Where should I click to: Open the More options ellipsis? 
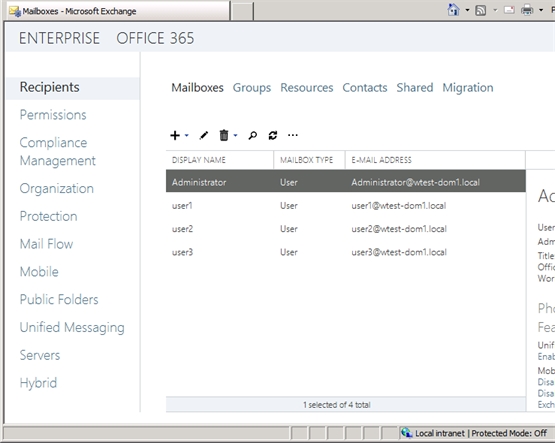(293, 135)
